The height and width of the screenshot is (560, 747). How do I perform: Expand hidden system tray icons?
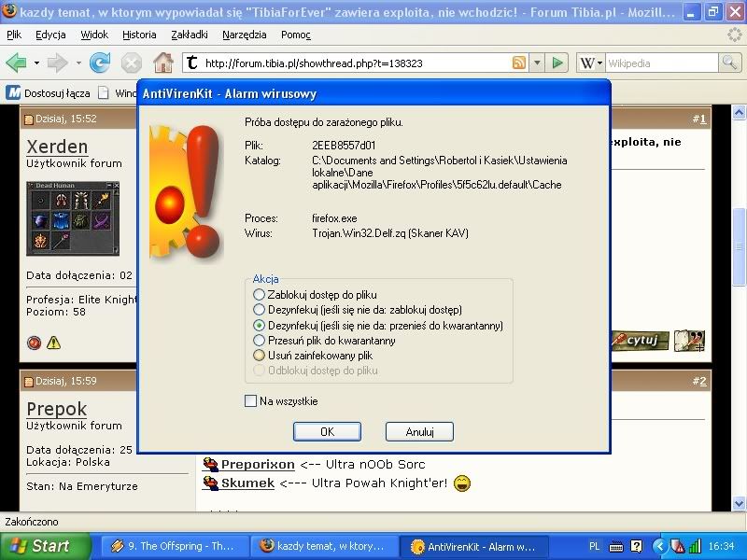pyautogui.click(x=659, y=546)
